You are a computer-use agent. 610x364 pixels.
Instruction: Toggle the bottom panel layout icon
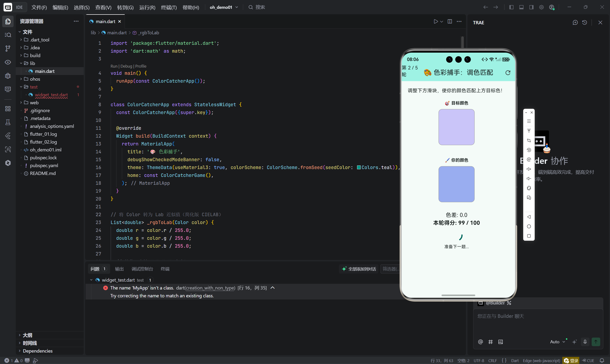[521, 7]
